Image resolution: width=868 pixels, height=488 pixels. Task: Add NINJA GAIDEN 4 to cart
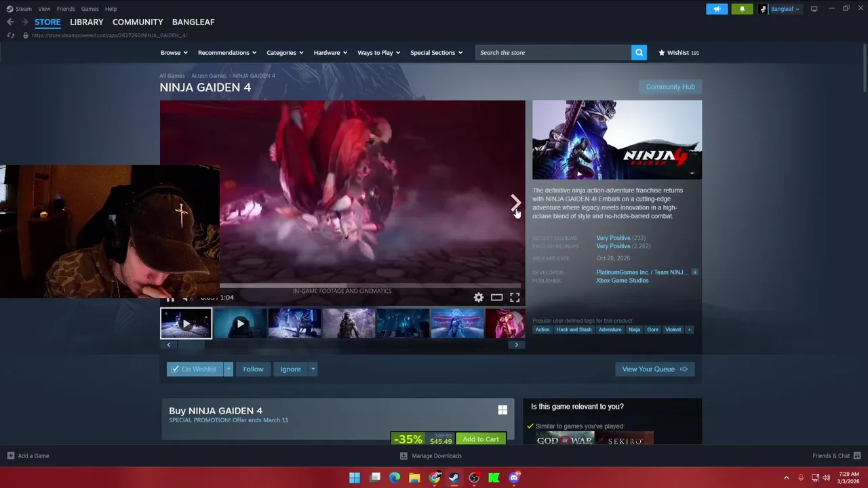pyautogui.click(x=481, y=439)
